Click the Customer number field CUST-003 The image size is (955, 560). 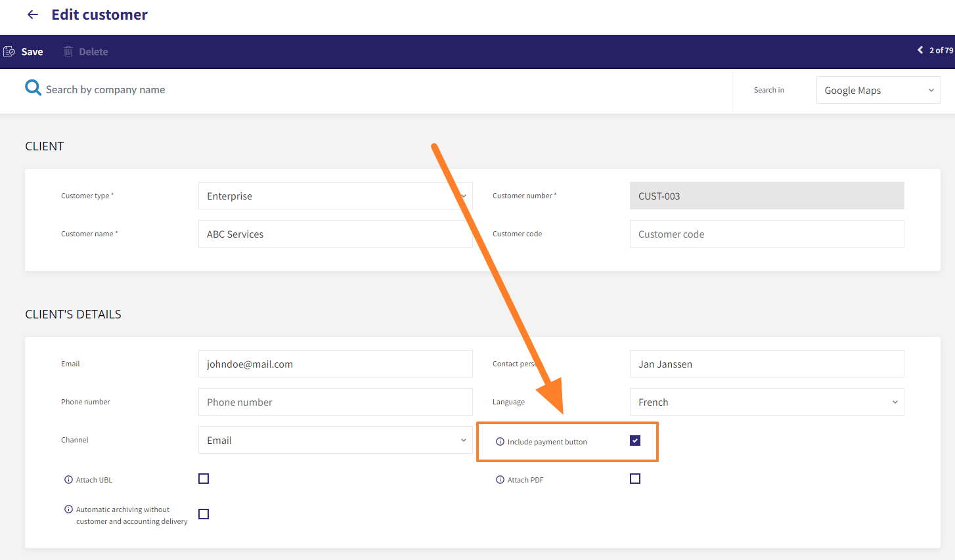[x=766, y=196]
